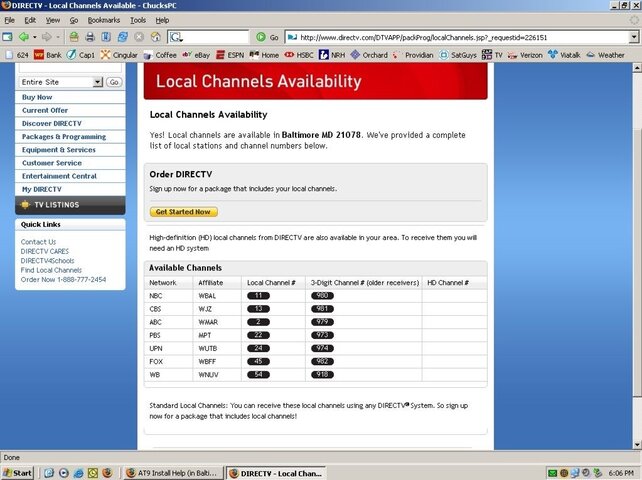
Task: Open the 624 bookmark
Action: [17, 55]
